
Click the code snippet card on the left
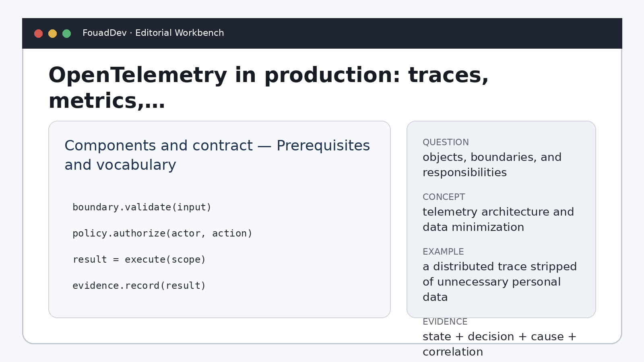pos(219,219)
